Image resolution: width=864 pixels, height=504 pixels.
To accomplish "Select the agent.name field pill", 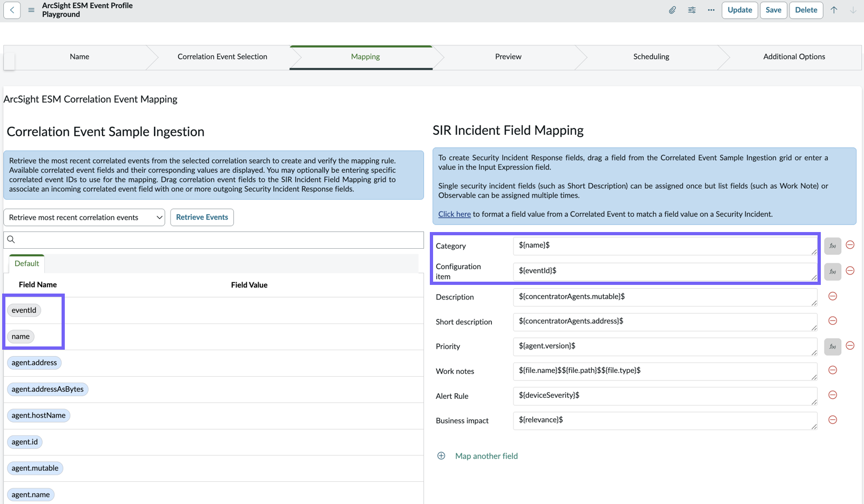I will pos(30,495).
